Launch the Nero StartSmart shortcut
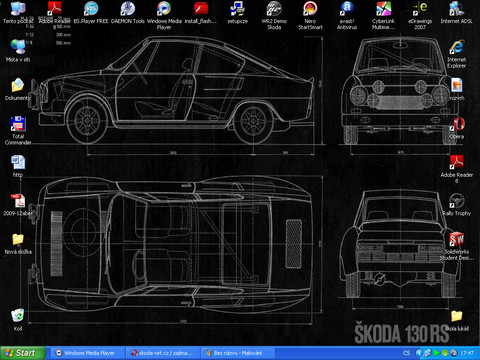The image size is (480, 360). click(x=310, y=9)
